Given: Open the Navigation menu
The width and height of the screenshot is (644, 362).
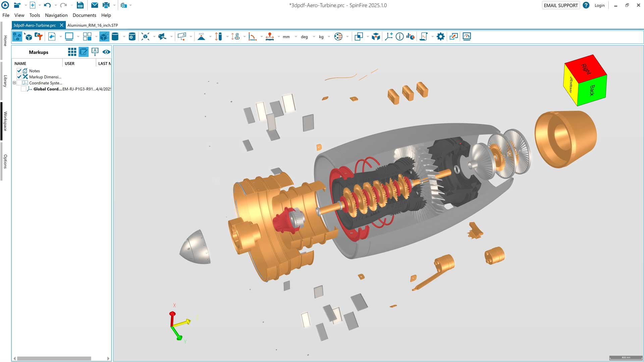Looking at the screenshot, I should point(56,15).
